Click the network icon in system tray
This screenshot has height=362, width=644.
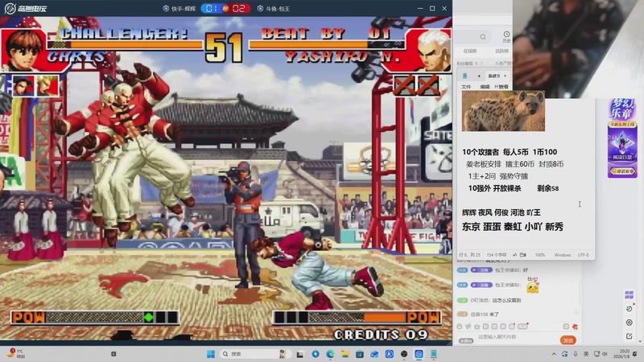coord(597,354)
